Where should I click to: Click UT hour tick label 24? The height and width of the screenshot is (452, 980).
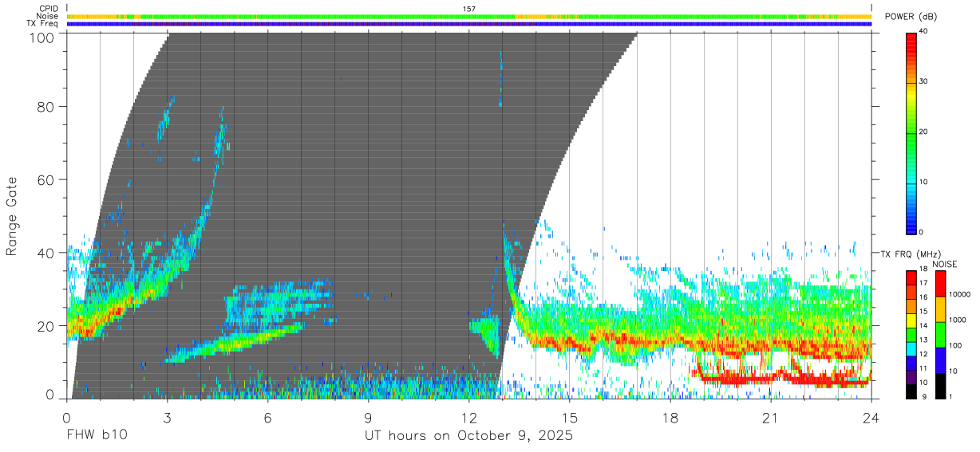[871, 417]
